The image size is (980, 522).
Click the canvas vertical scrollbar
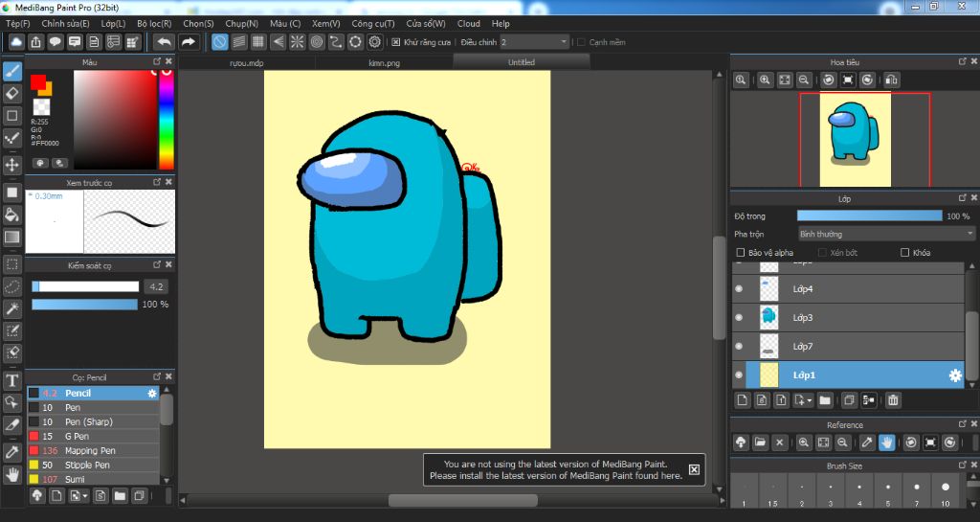(x=719, y=287)
